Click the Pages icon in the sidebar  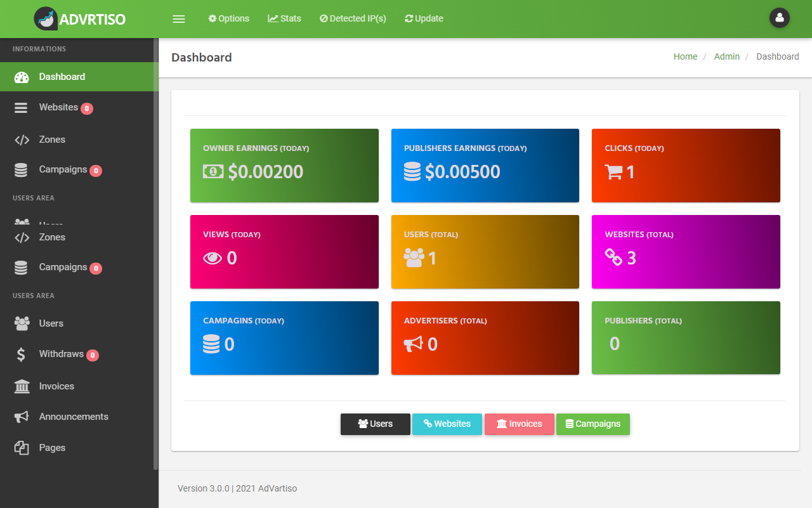[21, 447]
